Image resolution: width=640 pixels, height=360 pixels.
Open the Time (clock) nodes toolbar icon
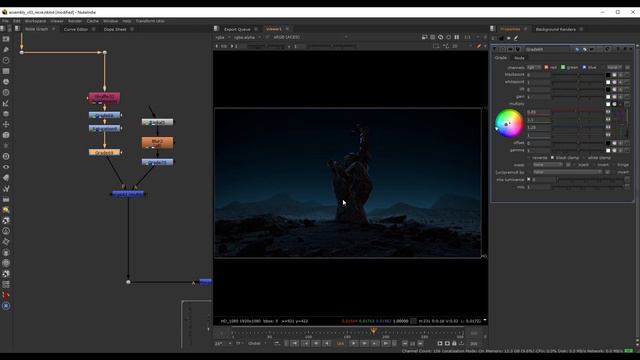6,60
